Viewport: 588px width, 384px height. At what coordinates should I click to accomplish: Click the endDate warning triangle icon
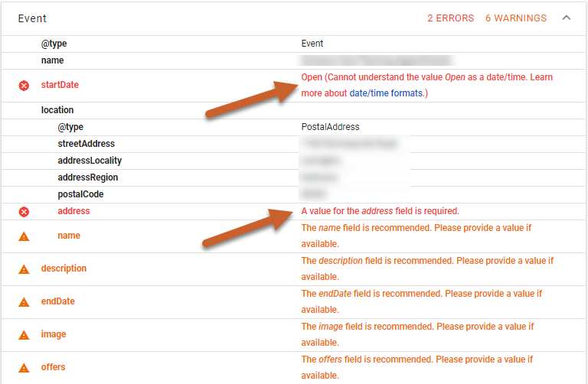click(24, 302)
